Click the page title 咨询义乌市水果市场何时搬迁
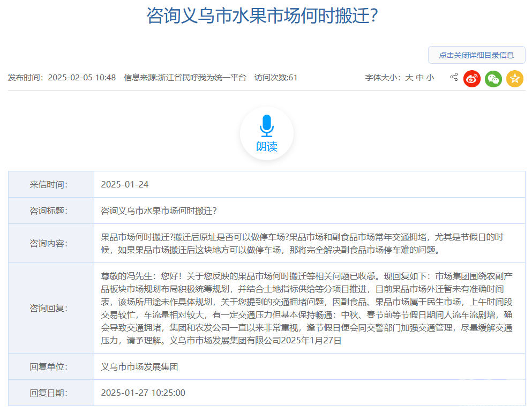This screenshot has height=413, width=532. (263, 16)
